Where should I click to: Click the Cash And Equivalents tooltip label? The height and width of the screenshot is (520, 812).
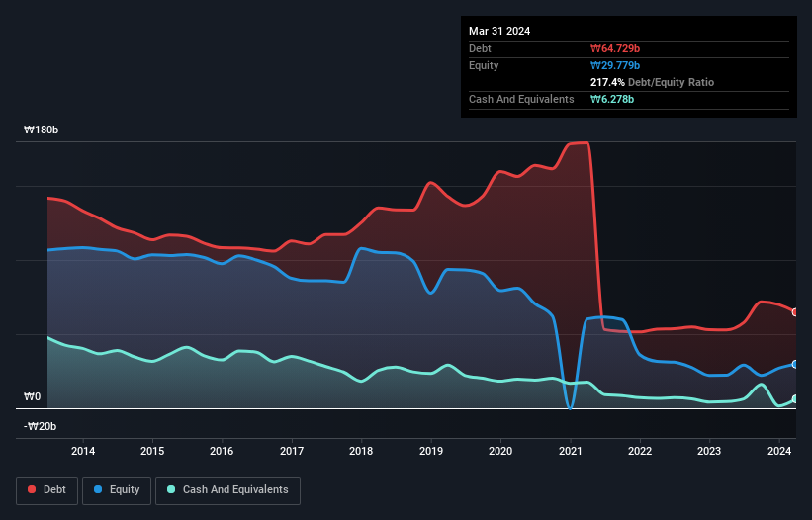pyautogui.click(x=521, y=99)
